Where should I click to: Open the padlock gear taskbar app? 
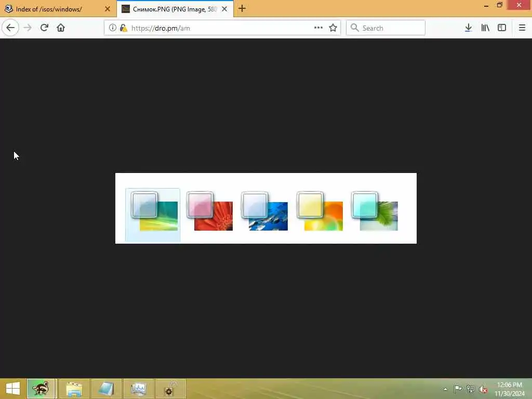(x=170, y=389)
